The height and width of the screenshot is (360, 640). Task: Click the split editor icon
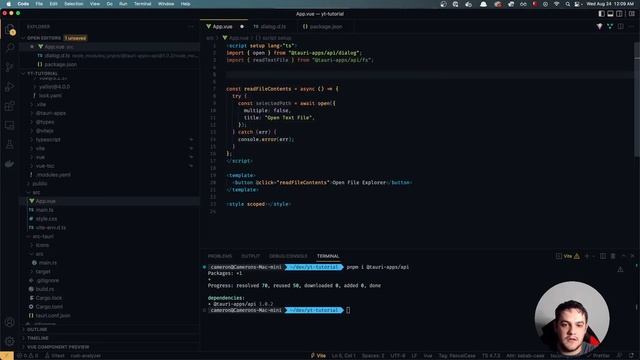tap(620, 27)
